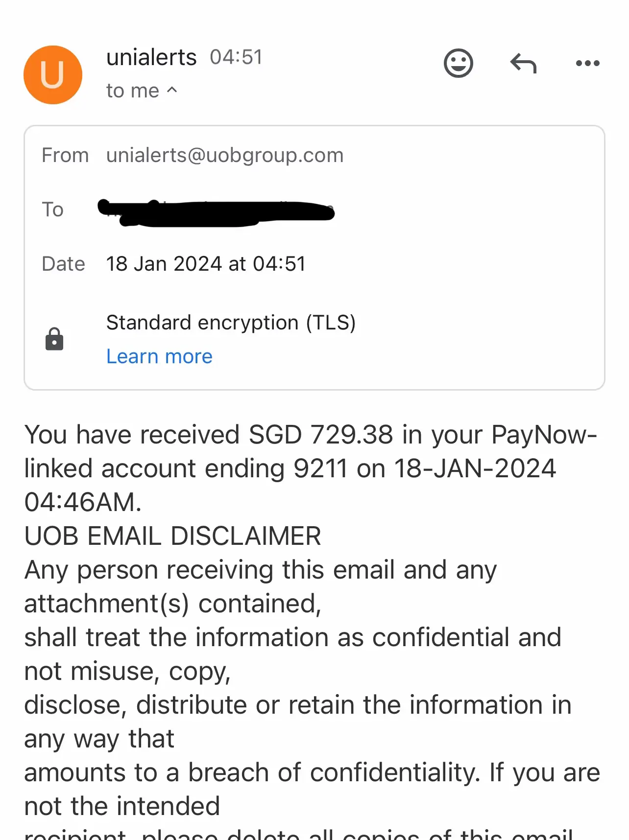
Task: Tap the redacted recipient address
Action: [216, 213]
